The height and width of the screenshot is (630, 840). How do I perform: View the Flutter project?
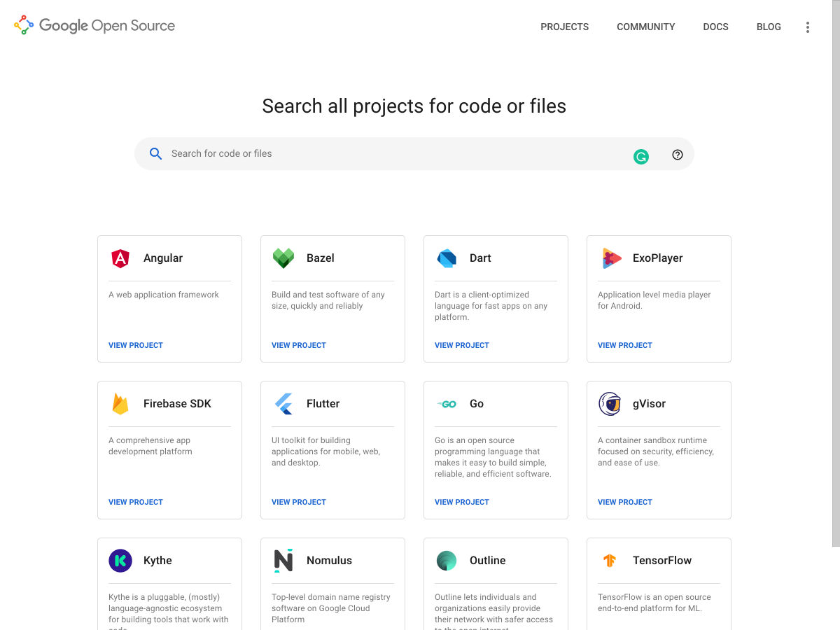click(x=299, y=502)
